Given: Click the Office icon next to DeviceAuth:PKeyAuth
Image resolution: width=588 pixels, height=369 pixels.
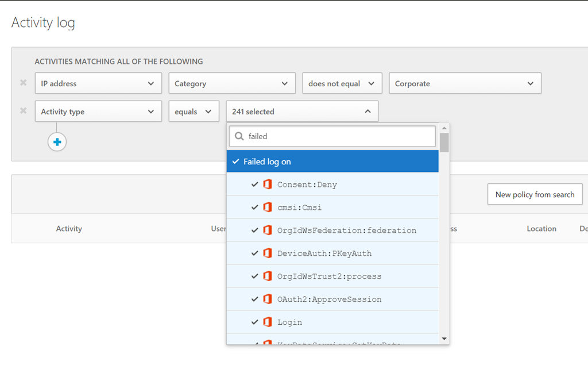Looking at the screenshot, I should point(267,253).
